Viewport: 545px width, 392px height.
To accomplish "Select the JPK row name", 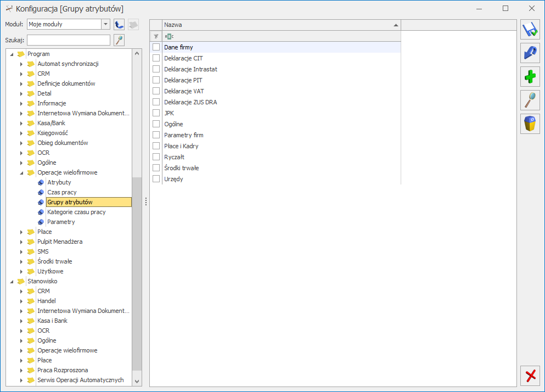I will coord(169,113).
